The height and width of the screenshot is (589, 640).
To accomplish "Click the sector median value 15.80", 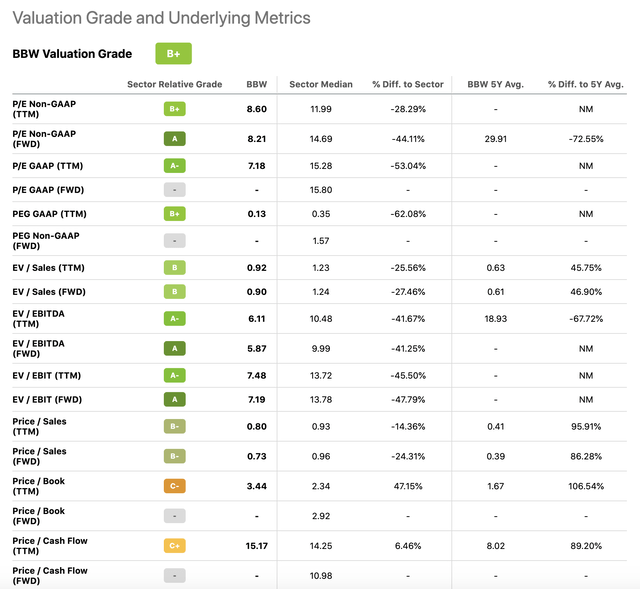I will coord(321,190).
